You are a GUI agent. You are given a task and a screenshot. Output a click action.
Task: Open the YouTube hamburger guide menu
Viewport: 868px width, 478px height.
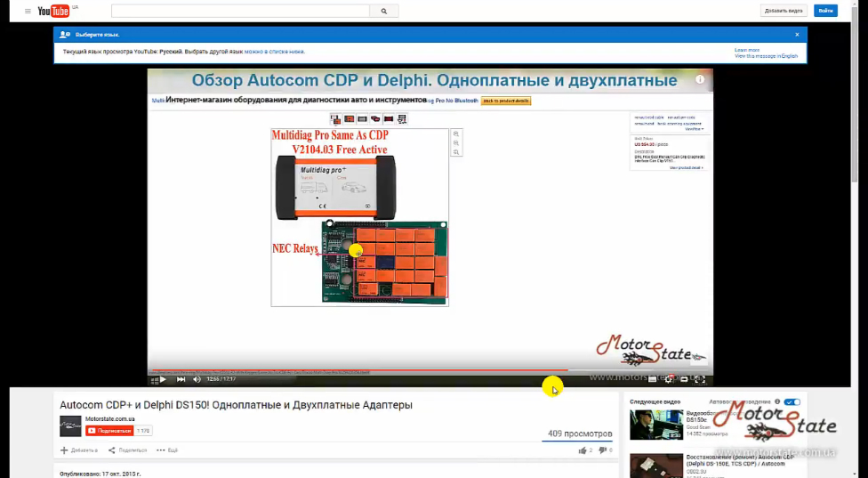click(x=28, y=11)
